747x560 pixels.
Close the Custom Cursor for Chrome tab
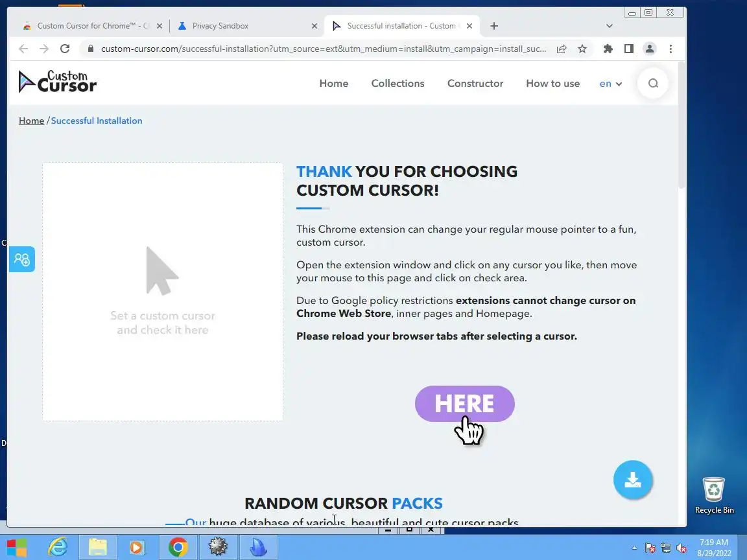coord(160,26)
